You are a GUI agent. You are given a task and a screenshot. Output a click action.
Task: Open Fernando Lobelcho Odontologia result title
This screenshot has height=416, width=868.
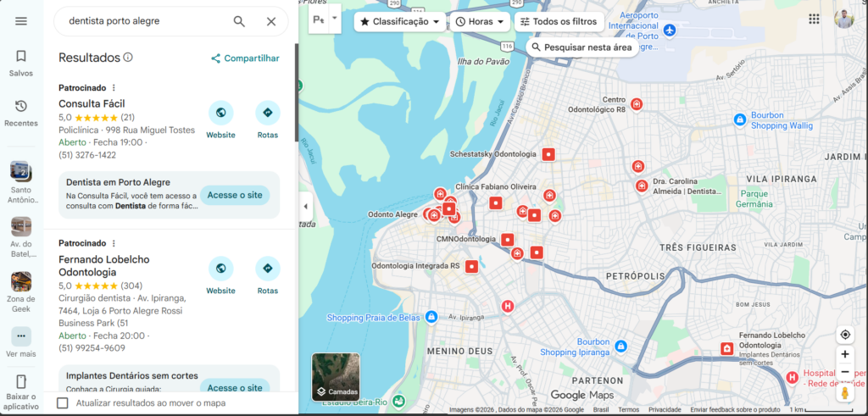pos(104,266)
